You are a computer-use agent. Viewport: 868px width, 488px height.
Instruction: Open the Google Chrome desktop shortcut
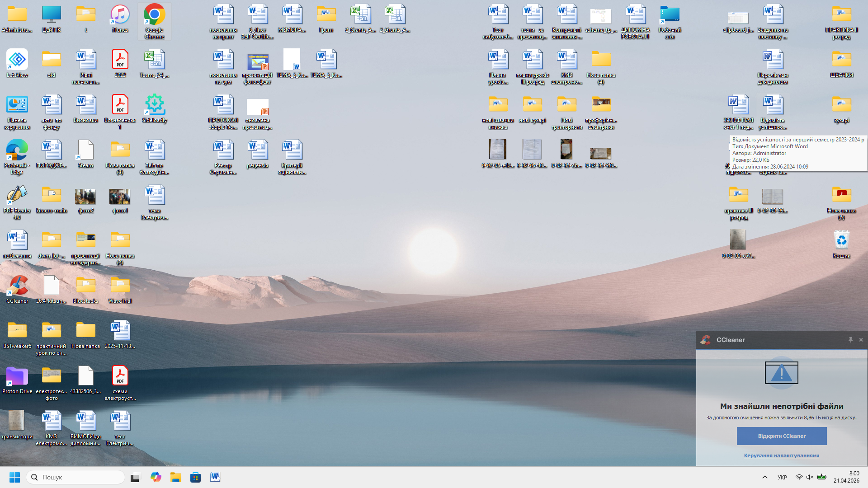[x=154, y=21]
